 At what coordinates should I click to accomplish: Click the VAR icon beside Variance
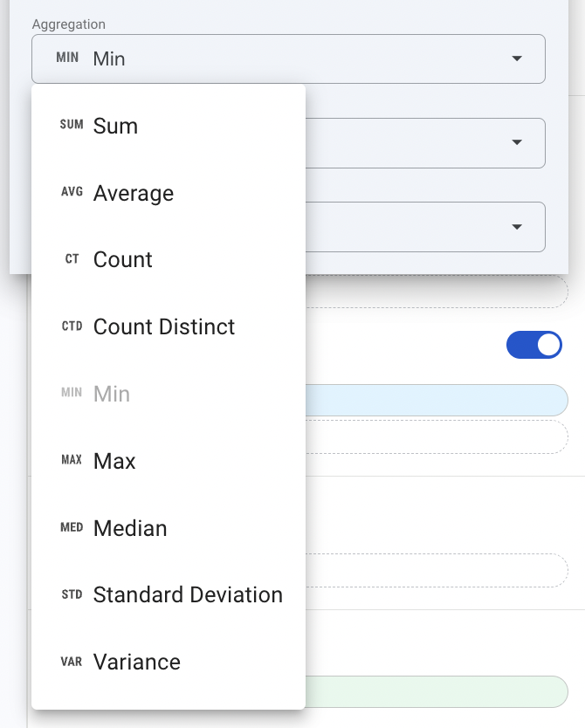point(71,662)
